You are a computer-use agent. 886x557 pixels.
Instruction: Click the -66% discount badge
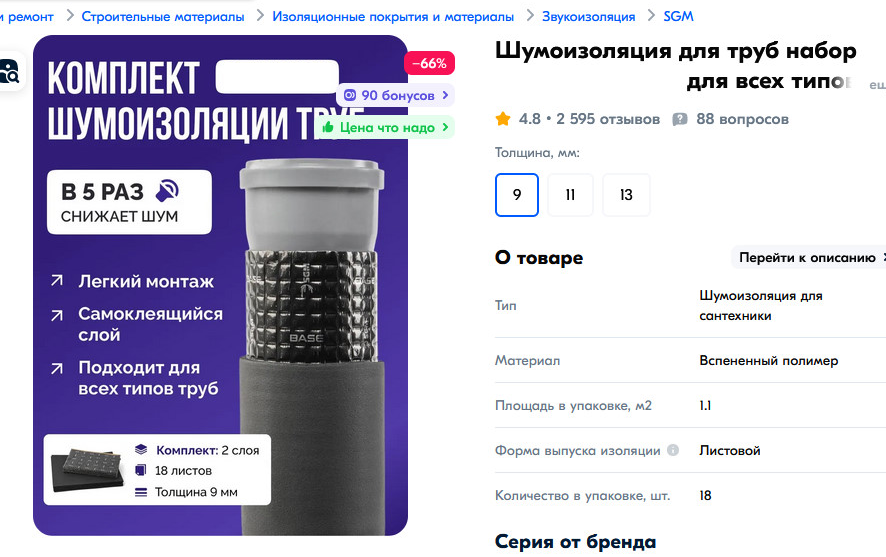[429, 63]
